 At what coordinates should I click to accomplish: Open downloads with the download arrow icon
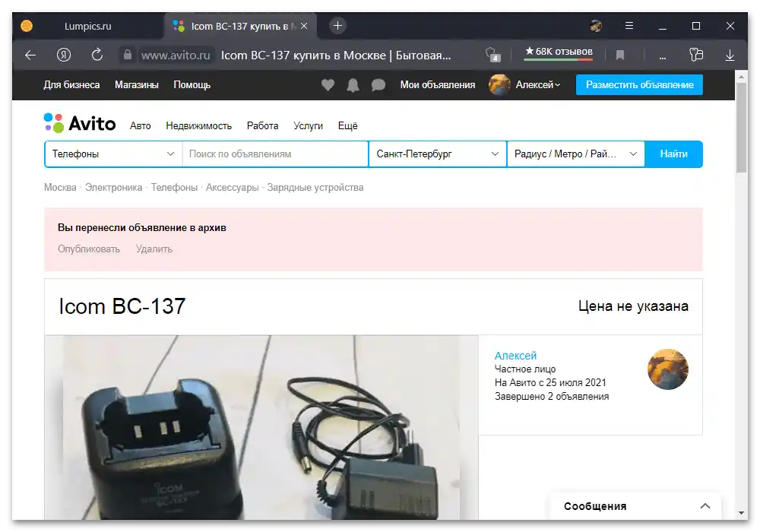730,55
